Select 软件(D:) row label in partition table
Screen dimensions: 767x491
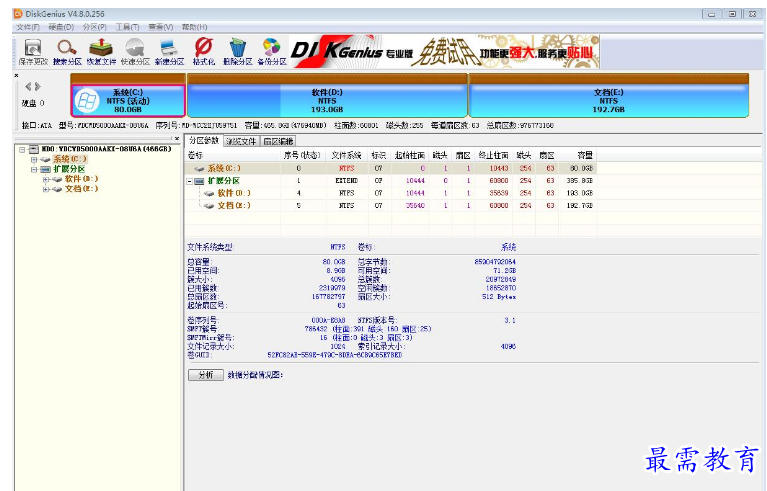[234, 193]
